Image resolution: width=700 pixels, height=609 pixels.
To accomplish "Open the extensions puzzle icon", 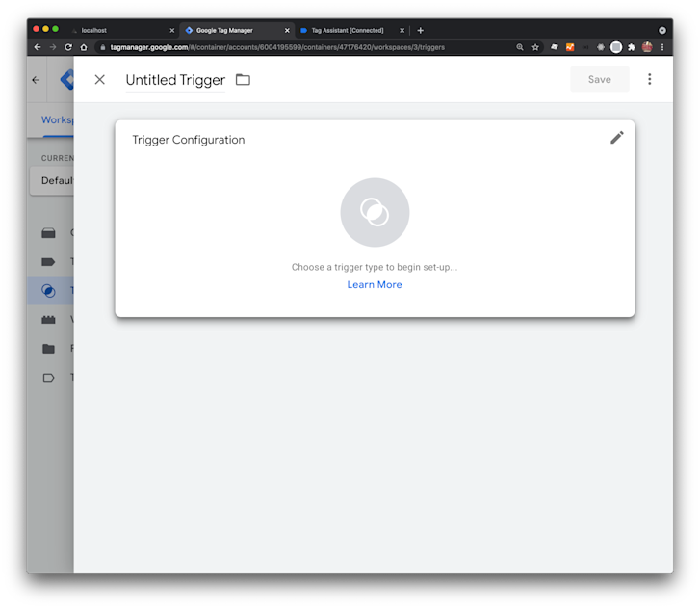I will (x=632, y=47).
